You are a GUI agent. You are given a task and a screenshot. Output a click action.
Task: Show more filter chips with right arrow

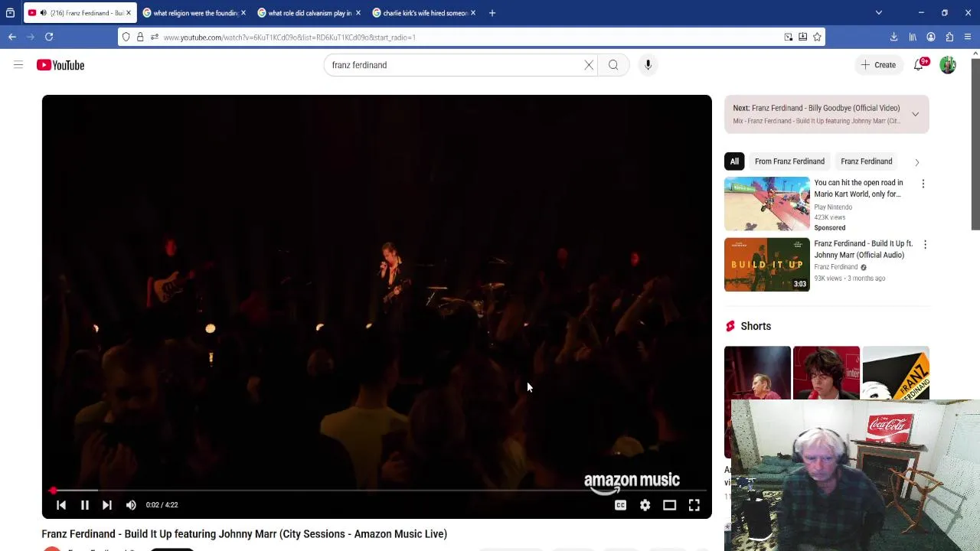pyautogui.click(x=917, y=162)
